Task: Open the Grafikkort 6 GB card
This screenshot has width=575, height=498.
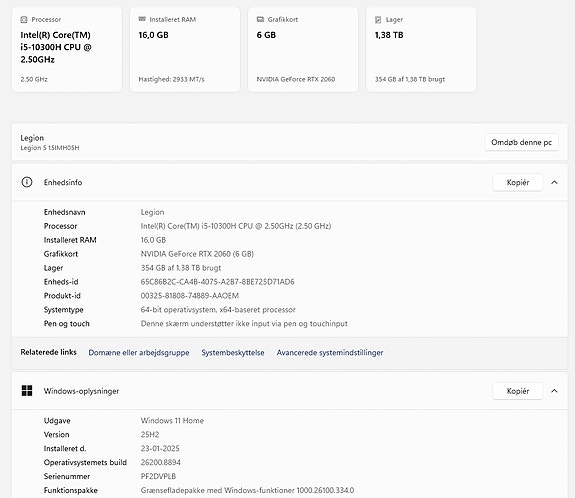Action: click(303, 49)
